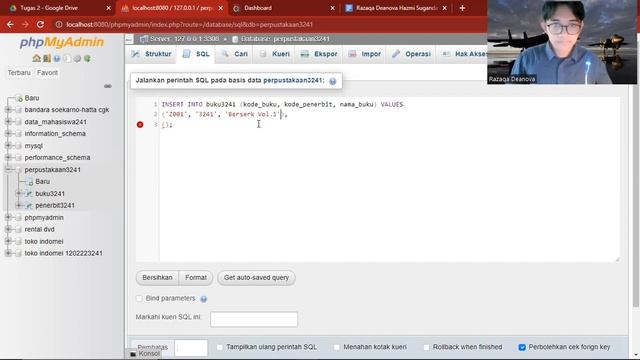The image size is (640, 360).
Task: Enable Tampilkan ulang perintah SQL checkbox
Action: [220, 347]
